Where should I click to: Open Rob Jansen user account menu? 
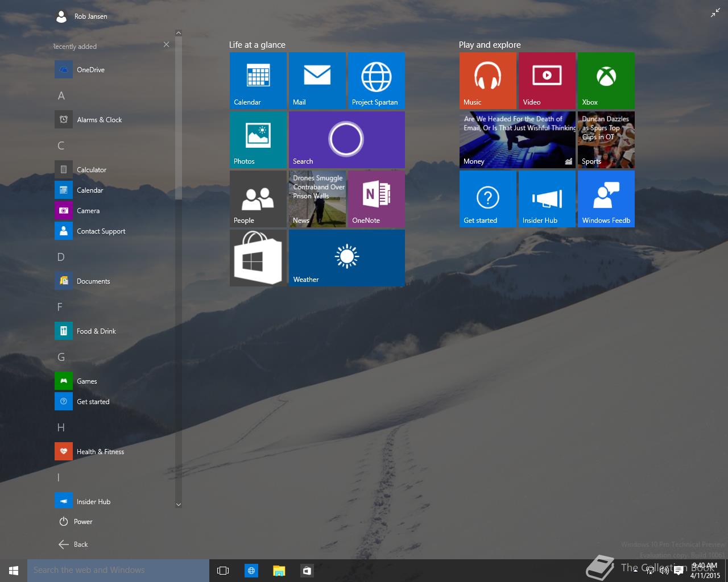tap(81, 16)
